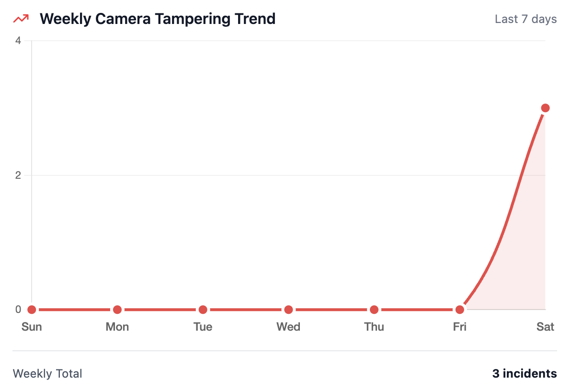The width and height of the screenshot is (571, 392).
Task: Select the Tuesday data point marker
Action: [x=203, y=310]
